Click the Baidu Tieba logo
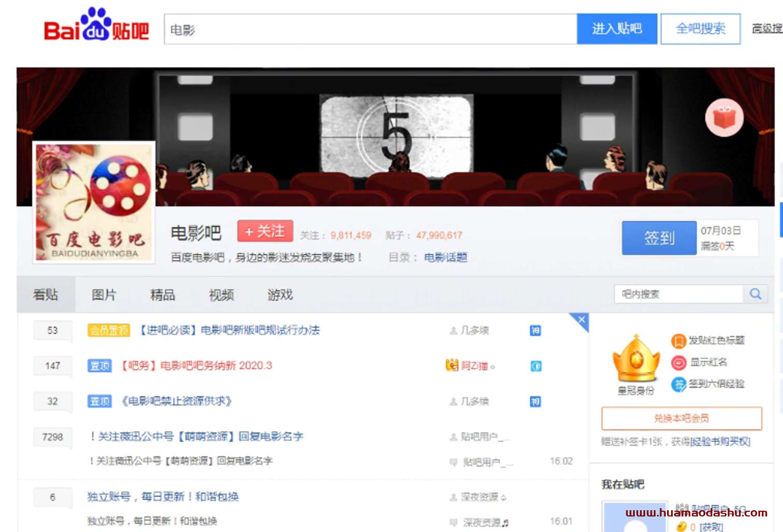This screenshot has height=532, width=783. click(x=96, y=25)
